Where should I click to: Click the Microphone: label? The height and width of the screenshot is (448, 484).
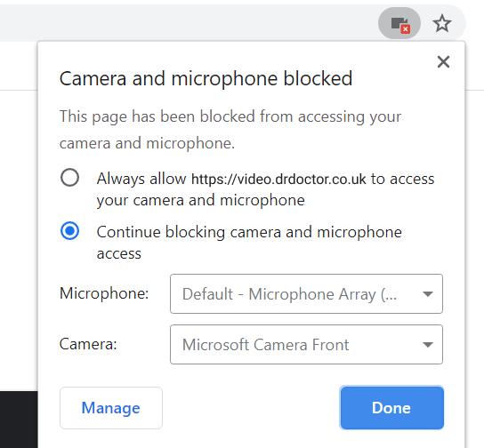(104, 293)
